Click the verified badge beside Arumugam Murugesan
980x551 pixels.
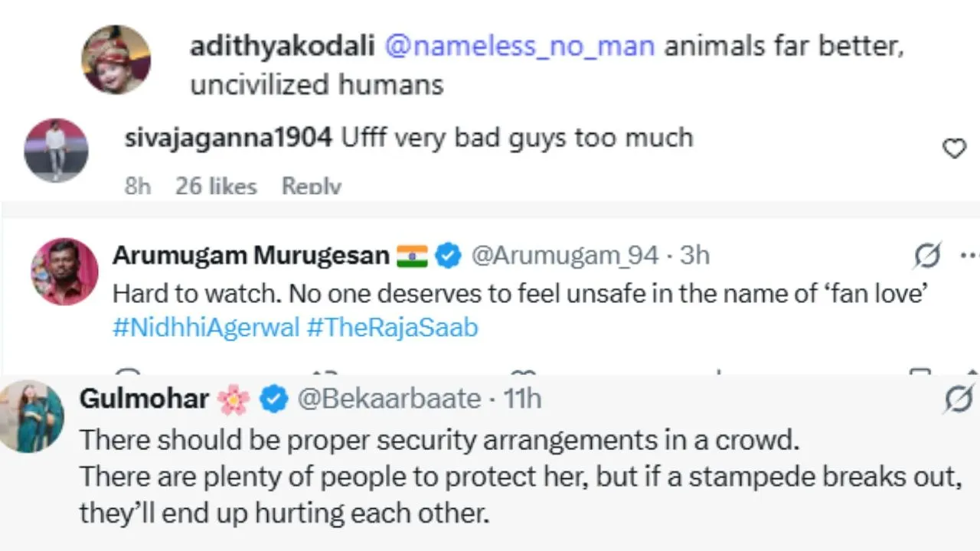[x=448, y=256]
